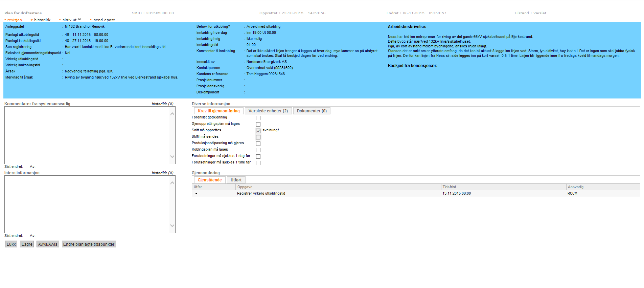Tick Koblingsplan må lages checkbox

pyautogui.click(x=258, y=150)
